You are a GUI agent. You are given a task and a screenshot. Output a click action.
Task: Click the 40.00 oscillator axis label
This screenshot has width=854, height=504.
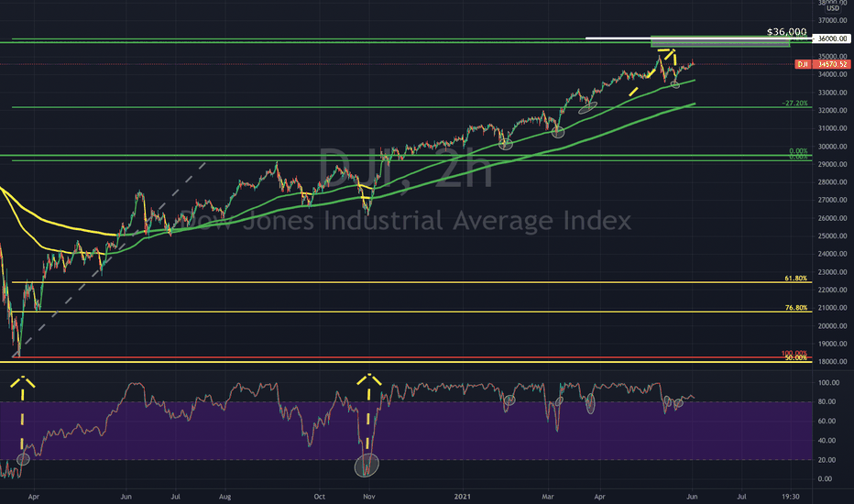click(825, 441)
